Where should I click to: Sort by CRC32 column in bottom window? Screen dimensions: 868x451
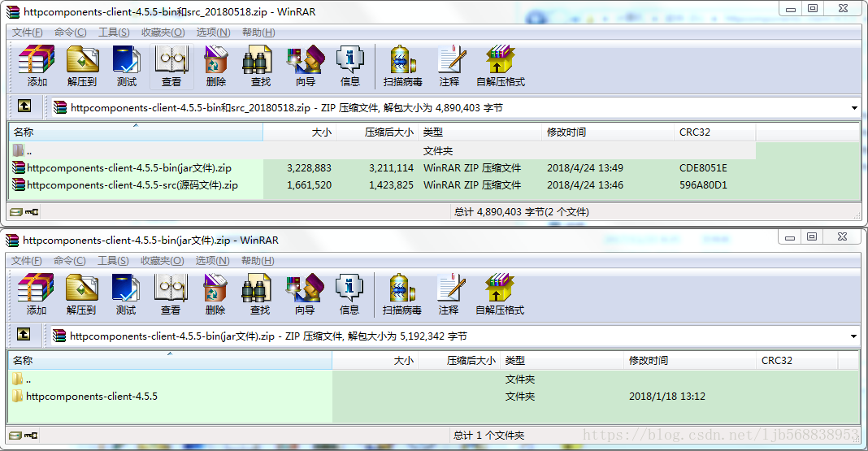(797, 361)
